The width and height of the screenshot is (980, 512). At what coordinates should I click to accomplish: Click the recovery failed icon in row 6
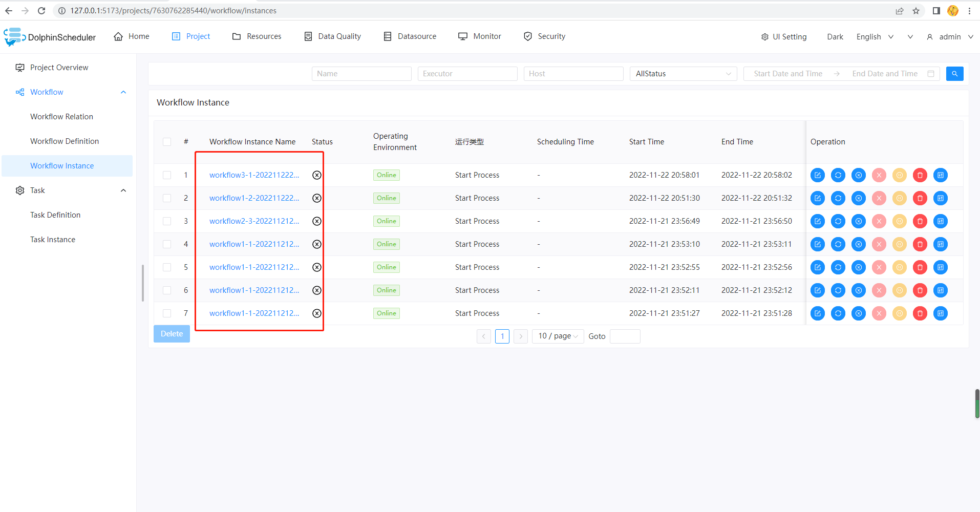pos(859,290)
